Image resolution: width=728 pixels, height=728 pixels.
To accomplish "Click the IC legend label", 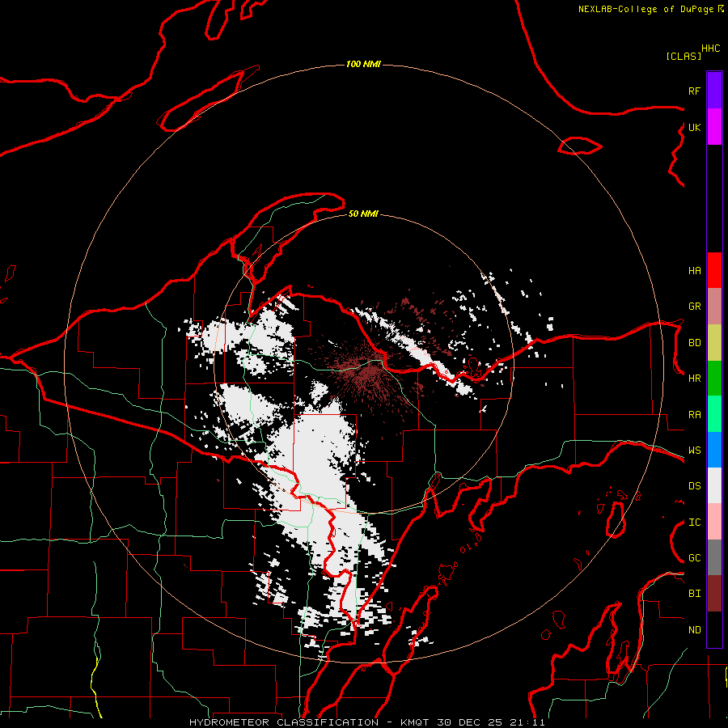I will (x=694, y=523).
